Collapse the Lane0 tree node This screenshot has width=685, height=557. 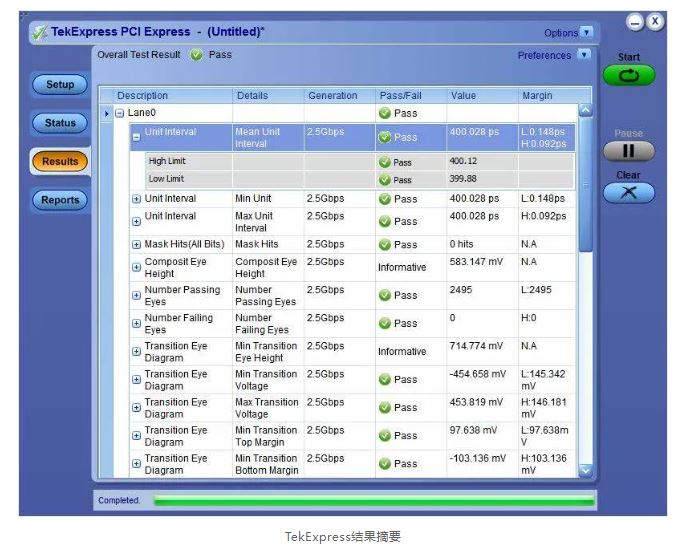(x=120, y=114)
